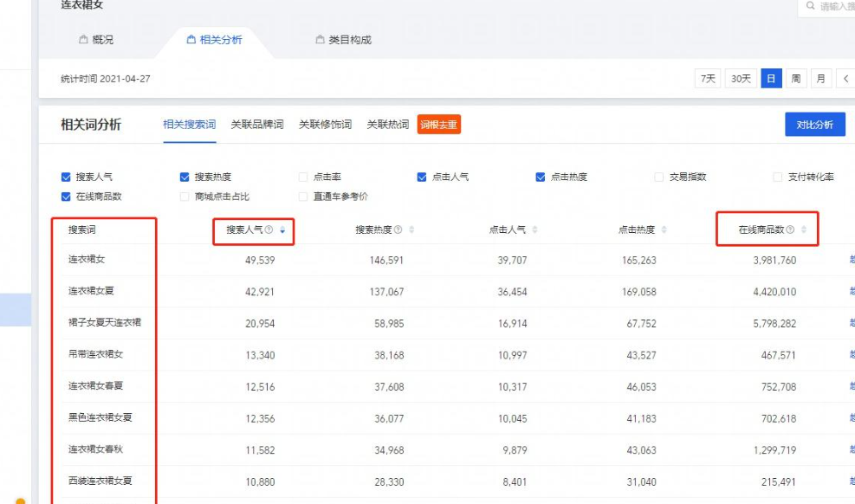The height and width of the screenshot is (504, 855).
Task: Switch to 相关分析 tab
Action: (x=214, y=40)
